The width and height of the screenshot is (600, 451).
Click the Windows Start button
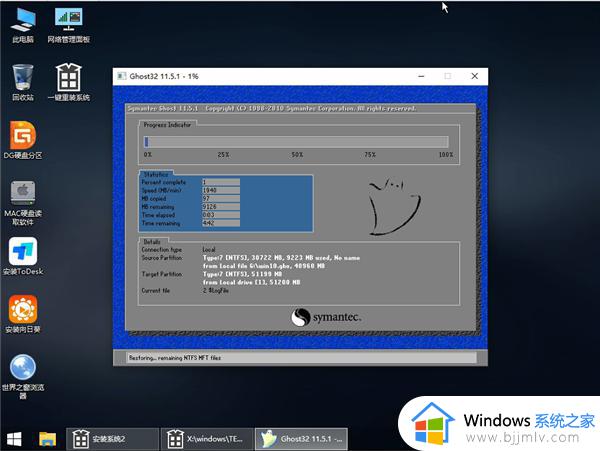coord(15,439)
